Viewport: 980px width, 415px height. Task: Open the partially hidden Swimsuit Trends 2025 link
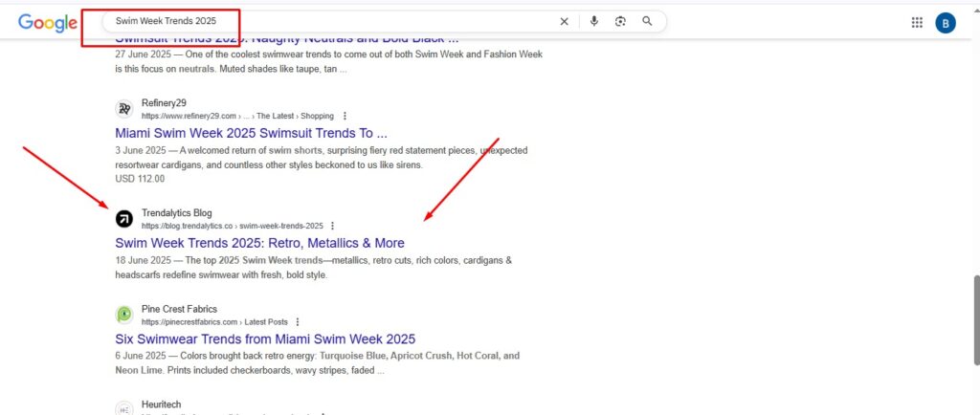(287, 41)
